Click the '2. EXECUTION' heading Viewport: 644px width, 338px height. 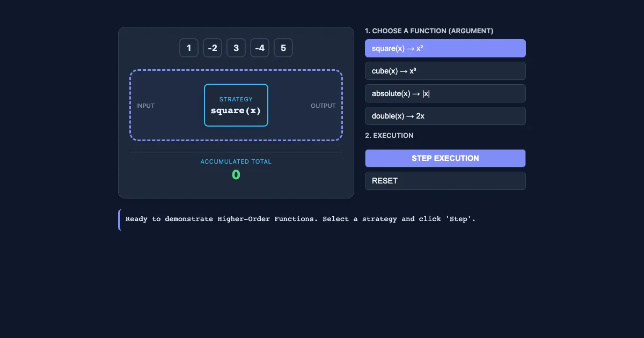coord(389,136)
